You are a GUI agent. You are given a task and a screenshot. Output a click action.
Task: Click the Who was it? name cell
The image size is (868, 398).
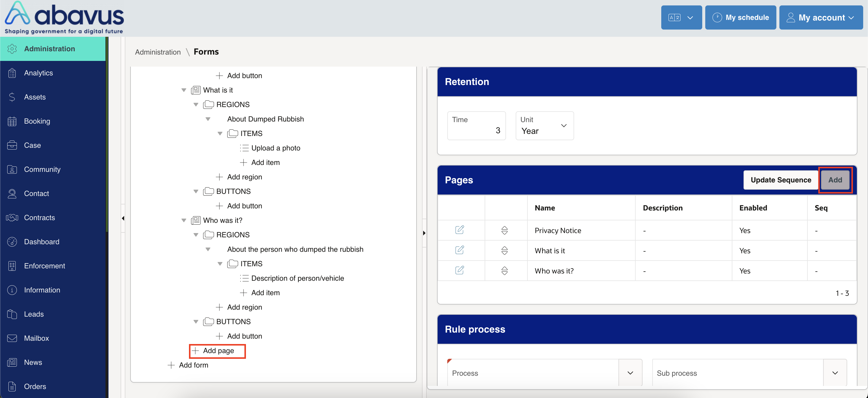click(x=554, y=271)
